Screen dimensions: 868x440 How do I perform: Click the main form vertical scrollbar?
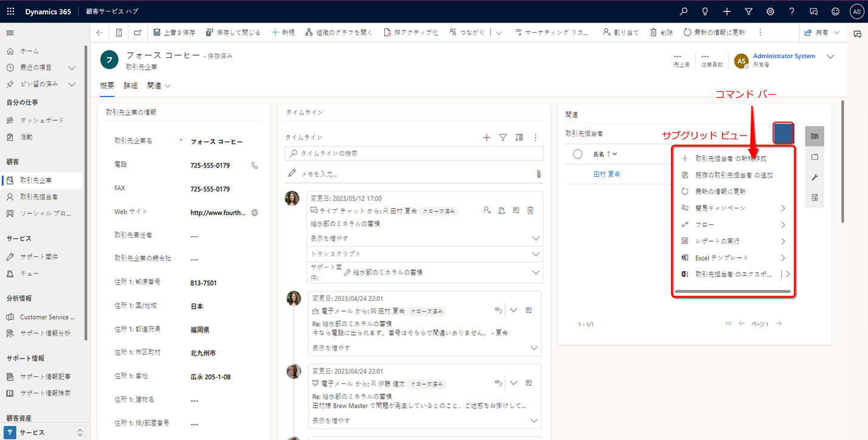(842, 161)
